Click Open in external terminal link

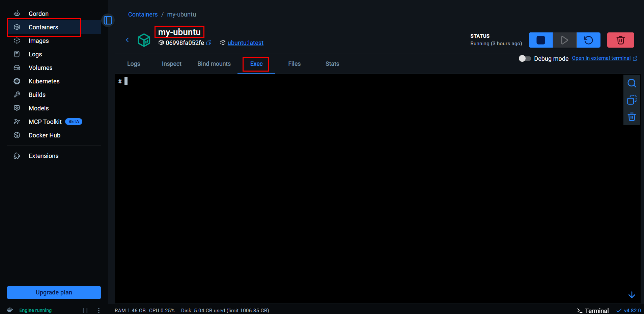point(605,58)
